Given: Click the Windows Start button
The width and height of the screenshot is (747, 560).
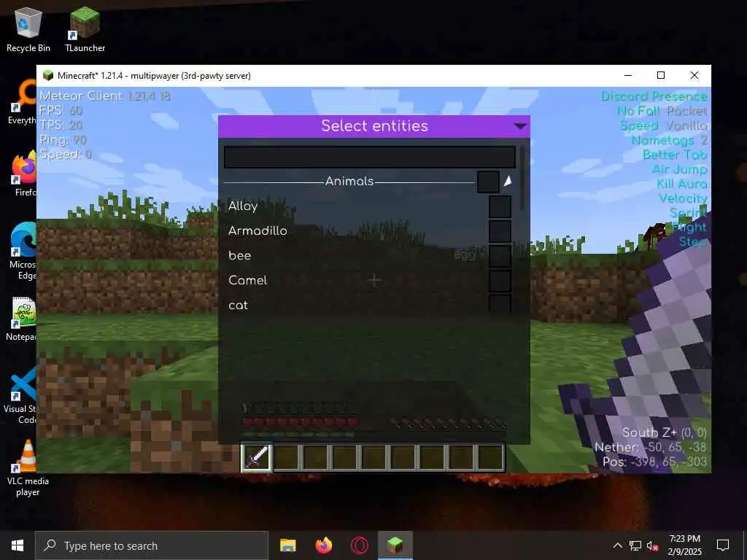Looking at the screenshot, I should [18, 545].
